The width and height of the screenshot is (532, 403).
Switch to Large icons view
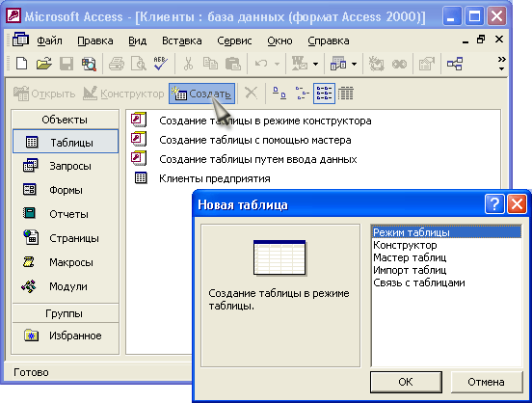279,93
